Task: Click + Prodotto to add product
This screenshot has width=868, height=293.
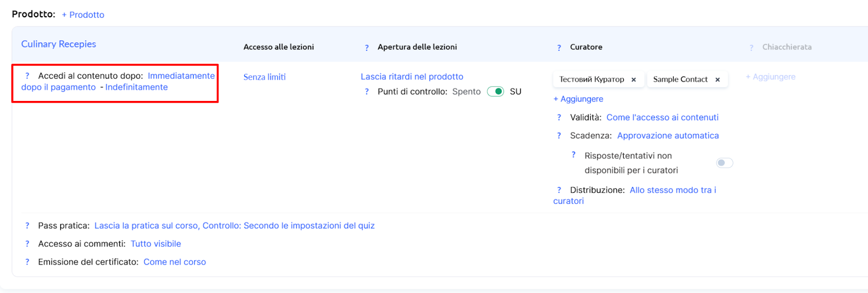Action: 83,15
